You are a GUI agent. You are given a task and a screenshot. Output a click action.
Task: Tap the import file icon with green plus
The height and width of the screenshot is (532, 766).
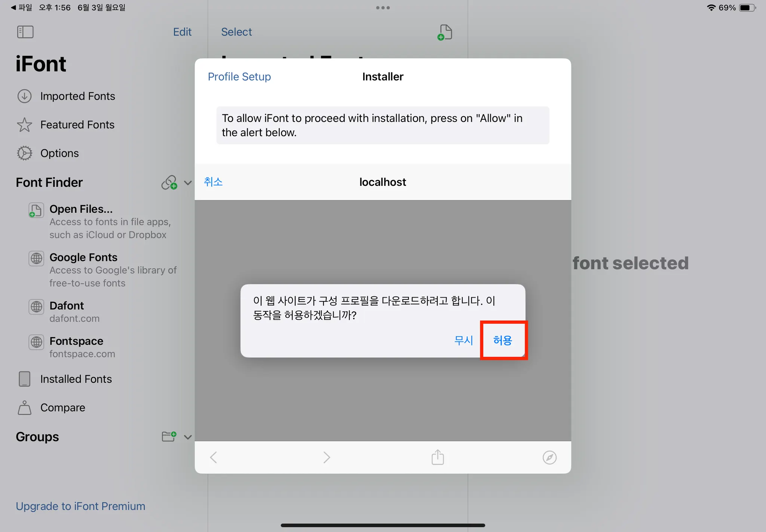click(445, 32)
